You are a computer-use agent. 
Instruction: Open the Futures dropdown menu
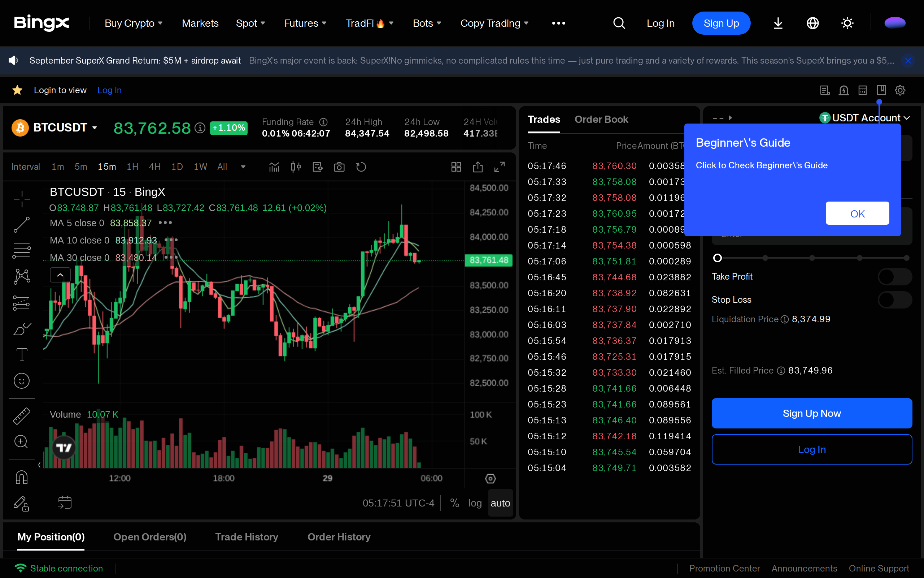305,23
